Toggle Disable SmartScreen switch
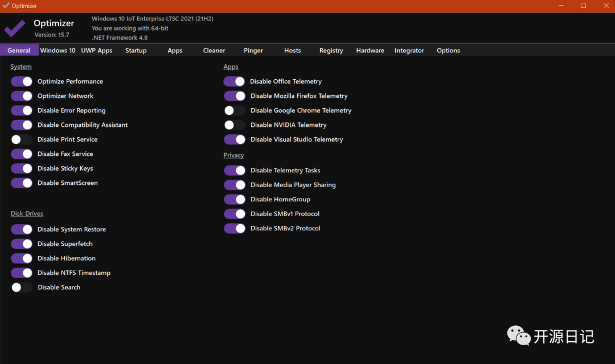615x364 pixels. (x=22, y=183)
